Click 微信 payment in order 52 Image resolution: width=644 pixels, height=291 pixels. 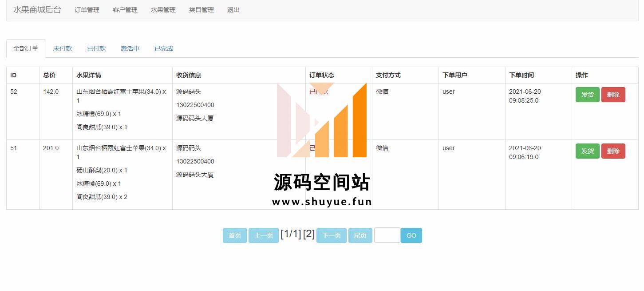point(382,92)
